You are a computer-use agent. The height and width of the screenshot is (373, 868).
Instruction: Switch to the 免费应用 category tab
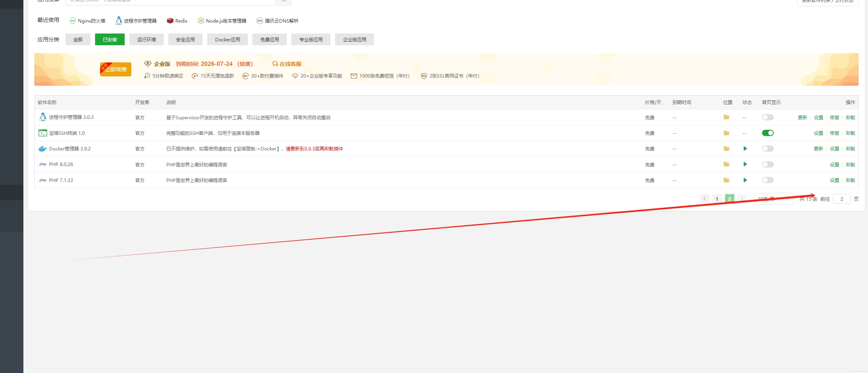point(269,39)
